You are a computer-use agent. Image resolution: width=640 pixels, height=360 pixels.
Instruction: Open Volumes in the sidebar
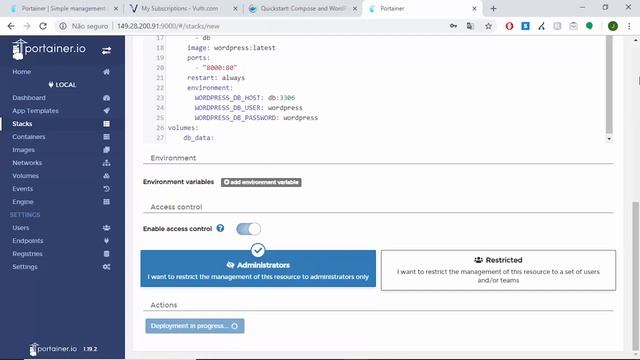click(x=25, y=176)
